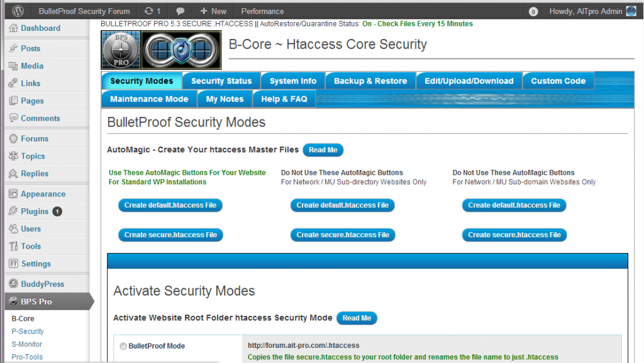Click the Posts pin icon

click(13, 48)
